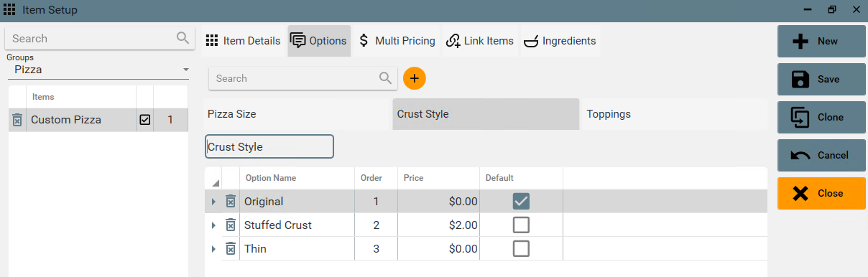Expand the Stuffed Crust row arrow
This screenshot has width=868, height=277.
pos(213,225)
